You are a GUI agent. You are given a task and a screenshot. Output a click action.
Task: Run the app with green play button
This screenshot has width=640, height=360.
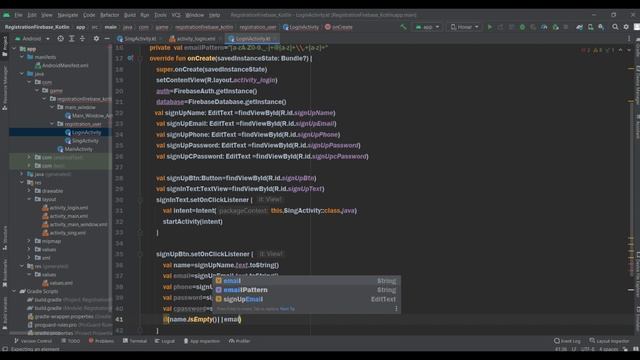pos(490,27)
